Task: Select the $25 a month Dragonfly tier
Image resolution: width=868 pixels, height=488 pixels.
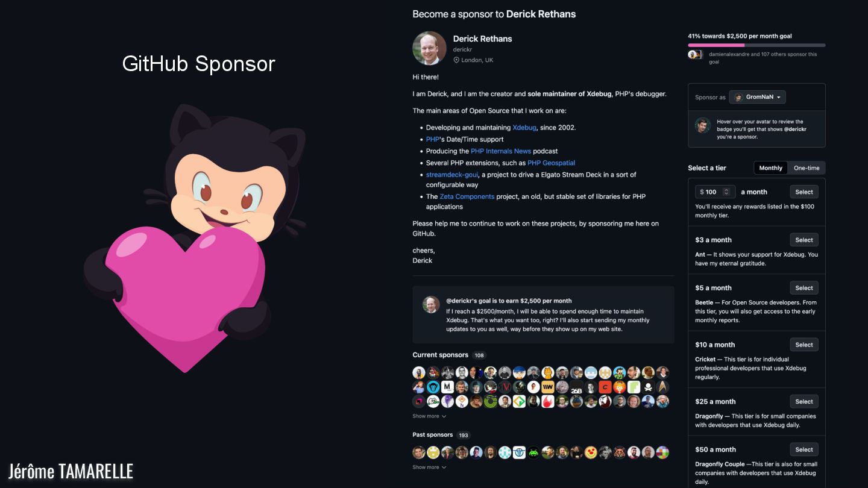Action: pos(804,402)
